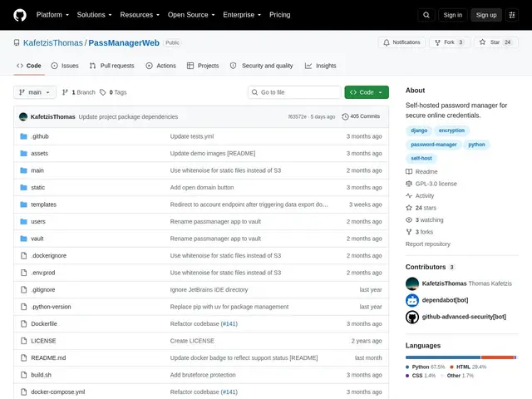The image size is (532, 399).
Task: Click github-advanced-security[bot] avatar
Action: (412, 317)
